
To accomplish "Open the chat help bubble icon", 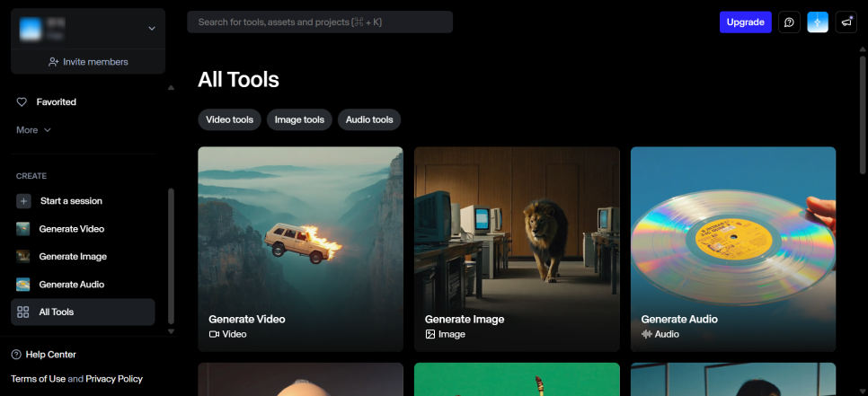I will point(790,22).
